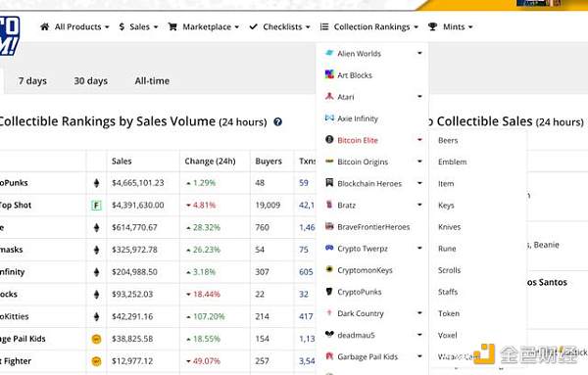Expand the Dark Country submenu arrow
The width and height of the screenshot is (588, 375).
point(419,313)
